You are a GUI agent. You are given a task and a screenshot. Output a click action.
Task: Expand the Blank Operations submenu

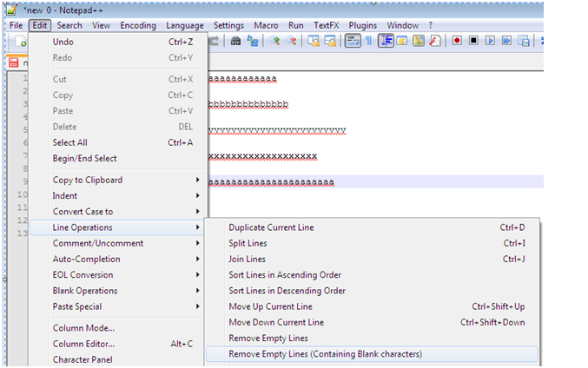(x=117, y=291)
